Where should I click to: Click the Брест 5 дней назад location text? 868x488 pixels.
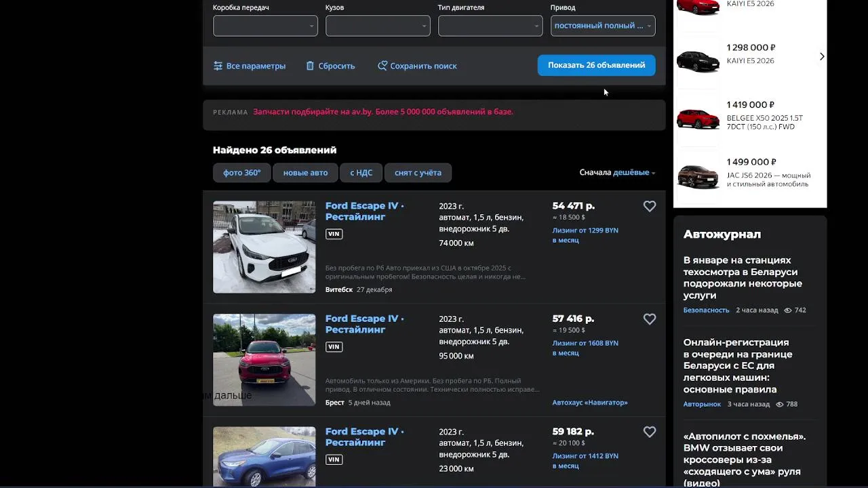point(358,403)
